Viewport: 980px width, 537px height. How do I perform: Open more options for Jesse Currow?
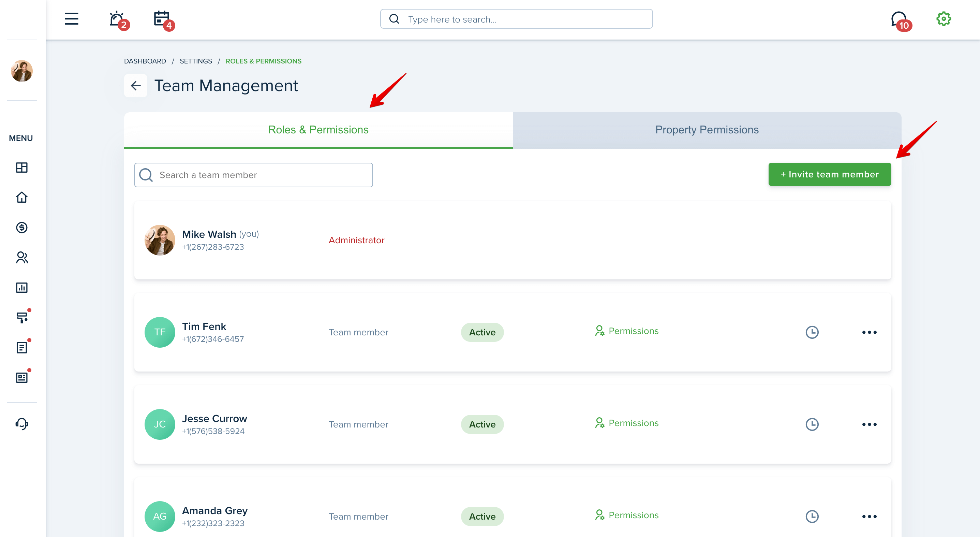tap(869, 424)
